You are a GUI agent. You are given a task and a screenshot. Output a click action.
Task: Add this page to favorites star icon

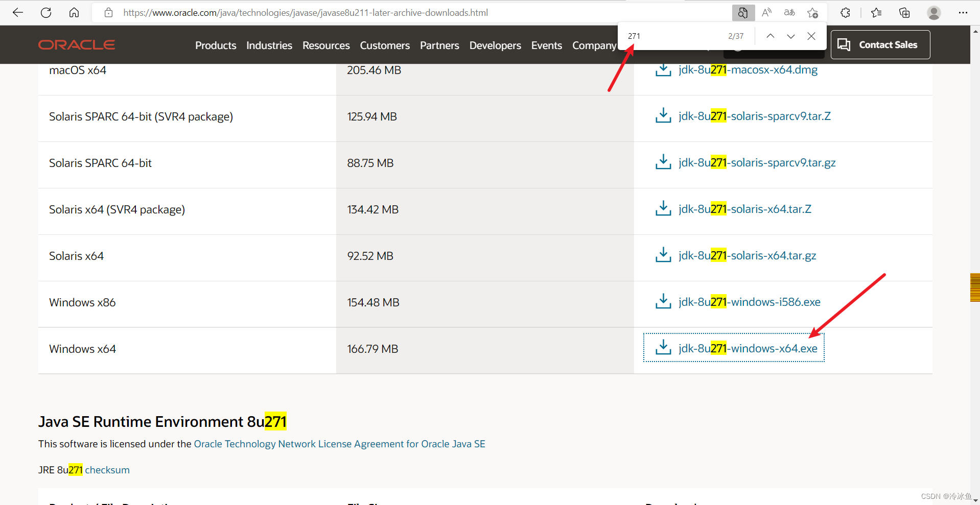tap(813, 13)
